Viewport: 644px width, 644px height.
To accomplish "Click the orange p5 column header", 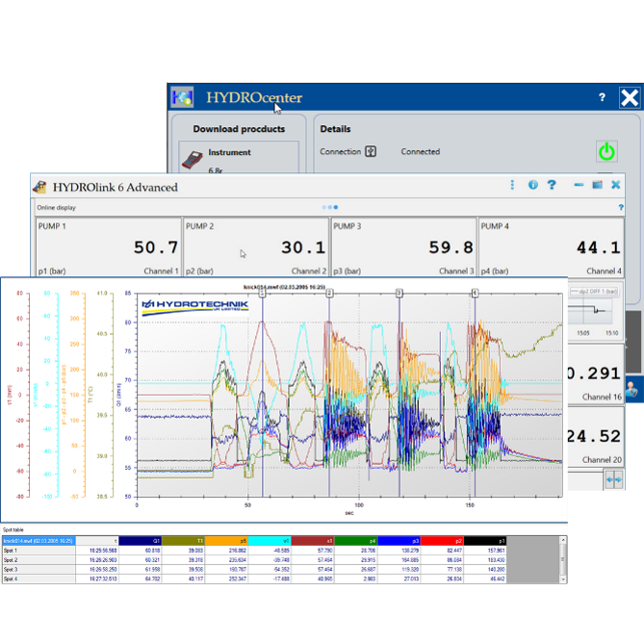I will [x=226, y=541].
